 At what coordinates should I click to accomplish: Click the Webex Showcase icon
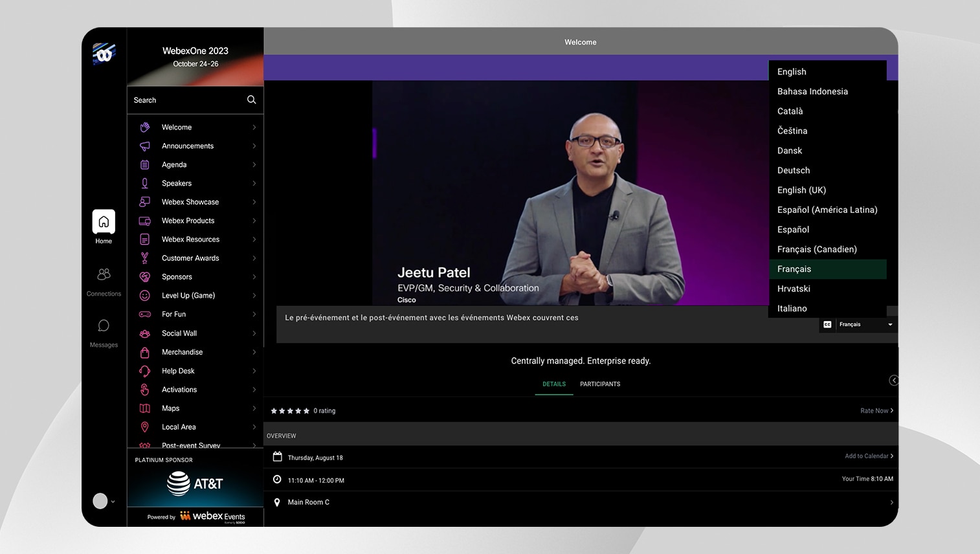(145, 202)
